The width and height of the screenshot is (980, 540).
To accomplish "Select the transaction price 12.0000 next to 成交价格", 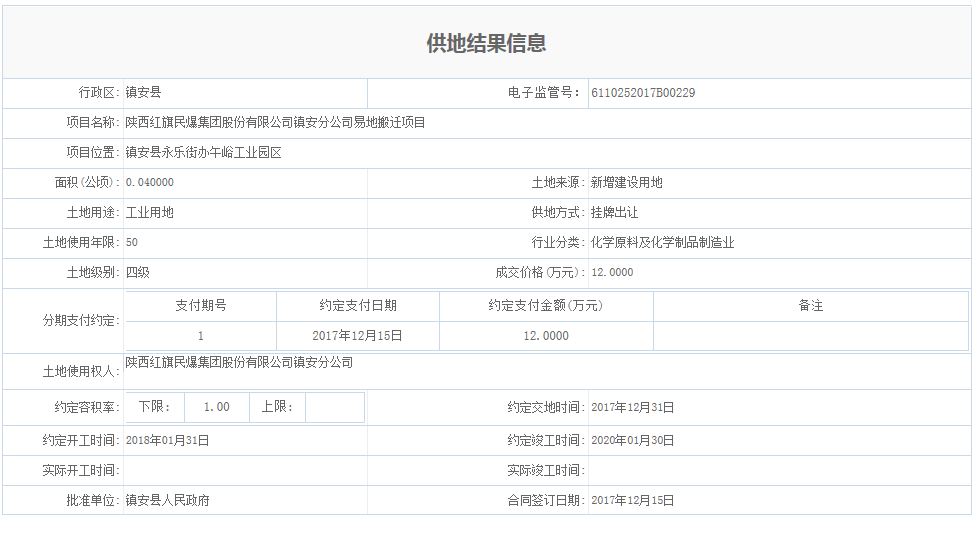I will coord(612,272).
